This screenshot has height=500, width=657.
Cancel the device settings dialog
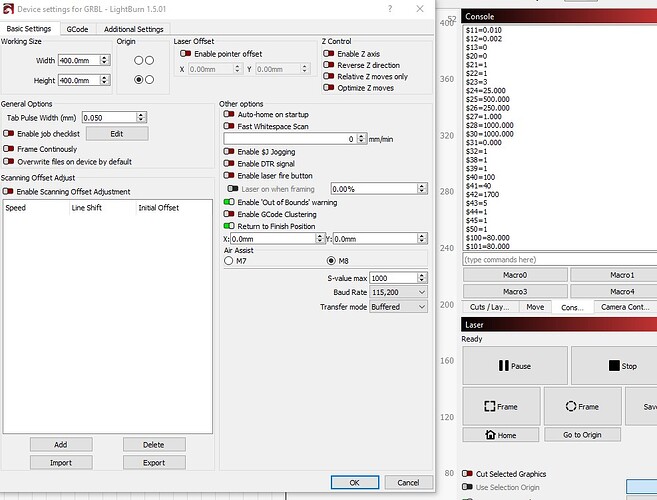click(x=408, y=482)
